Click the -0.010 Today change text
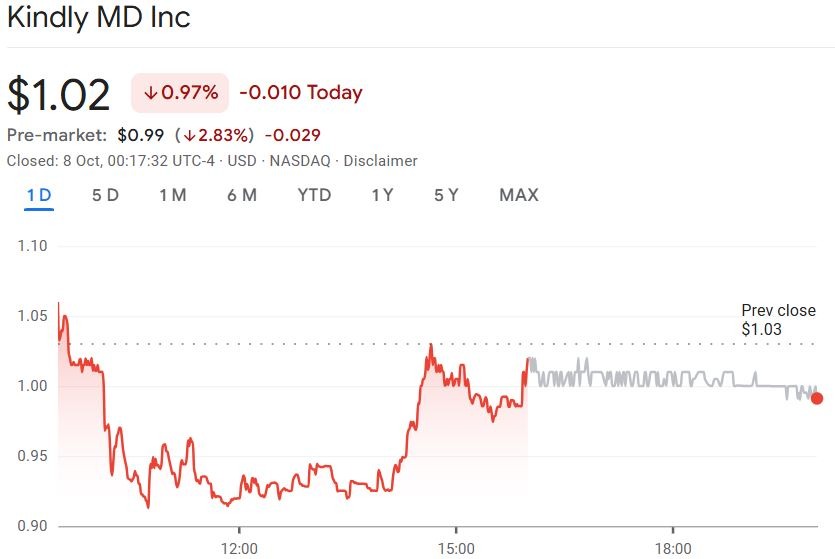Viewport: 835px width, 559px height. (300, 93)
